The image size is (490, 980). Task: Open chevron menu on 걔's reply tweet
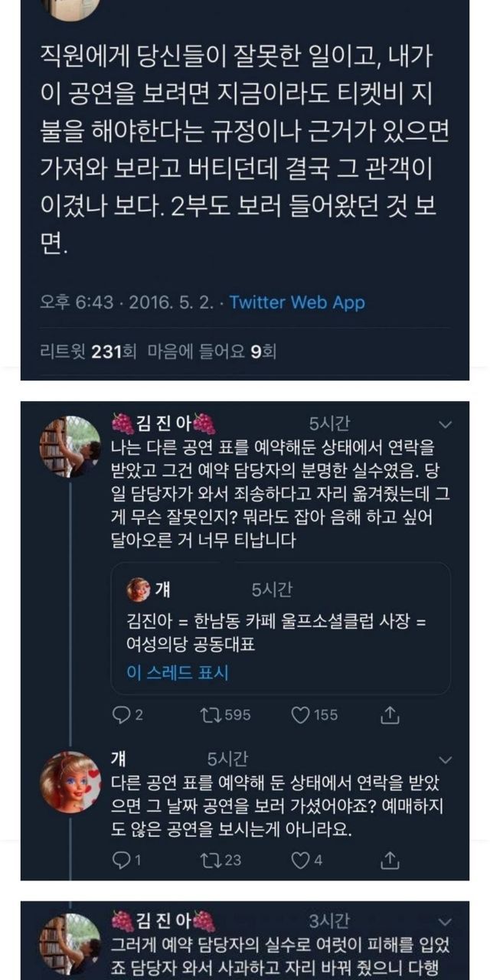coord(444,759)
